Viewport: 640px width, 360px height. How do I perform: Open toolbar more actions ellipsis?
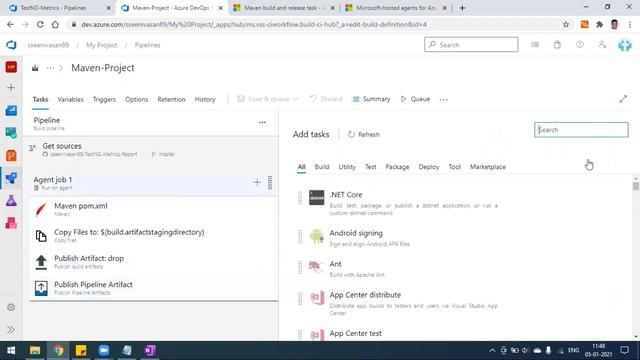[444, 99]
